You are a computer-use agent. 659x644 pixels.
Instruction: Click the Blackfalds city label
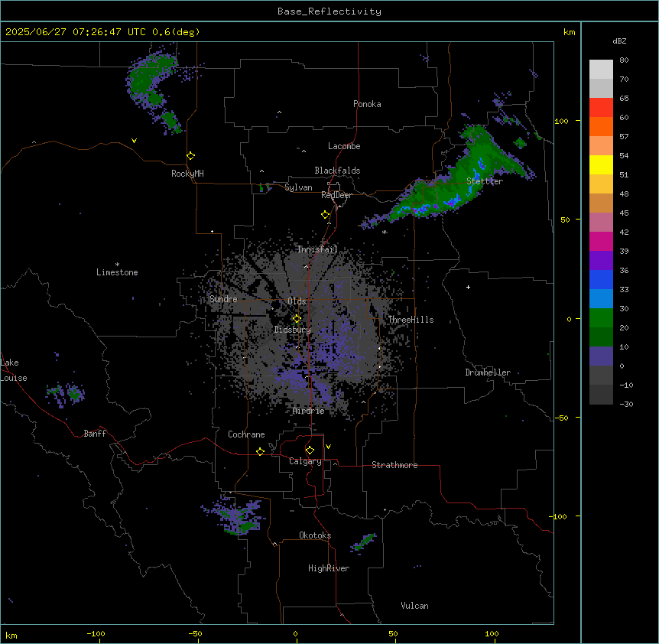[337, 171]
